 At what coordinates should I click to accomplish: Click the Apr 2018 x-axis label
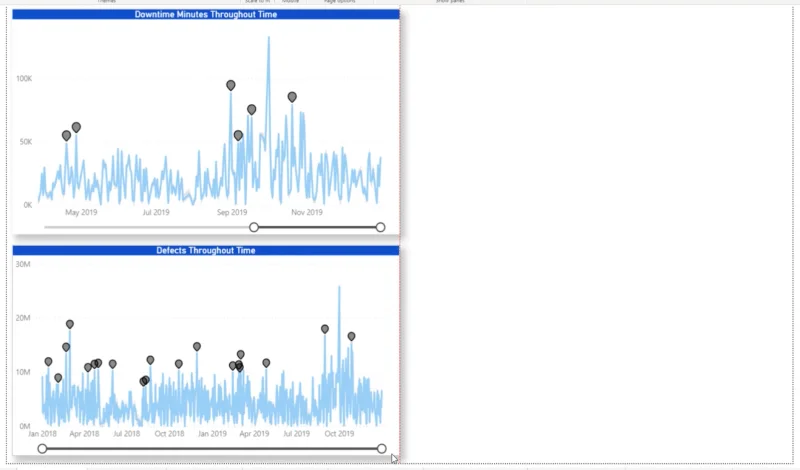[85, 434]
